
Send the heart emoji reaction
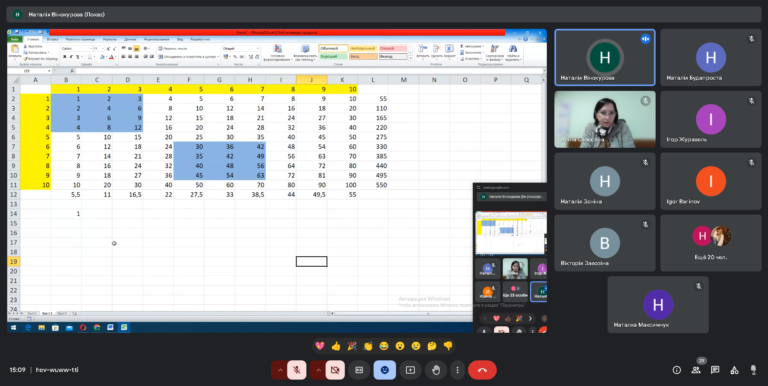click(x=320, y=346)
